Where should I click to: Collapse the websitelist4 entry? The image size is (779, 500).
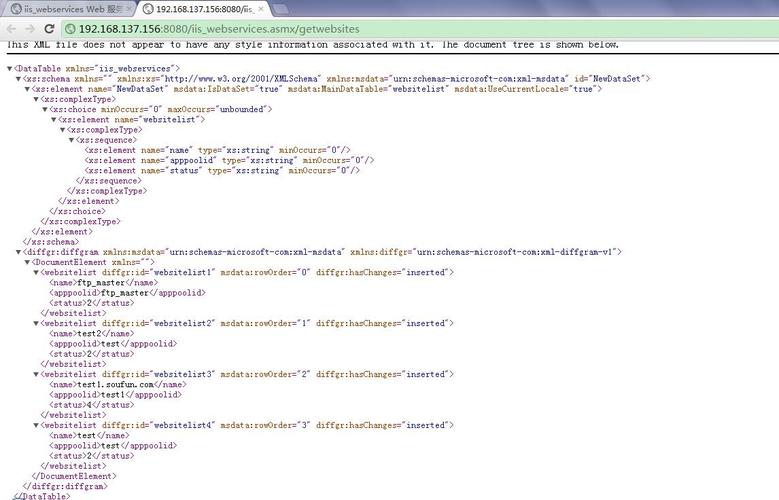(36, 425)
